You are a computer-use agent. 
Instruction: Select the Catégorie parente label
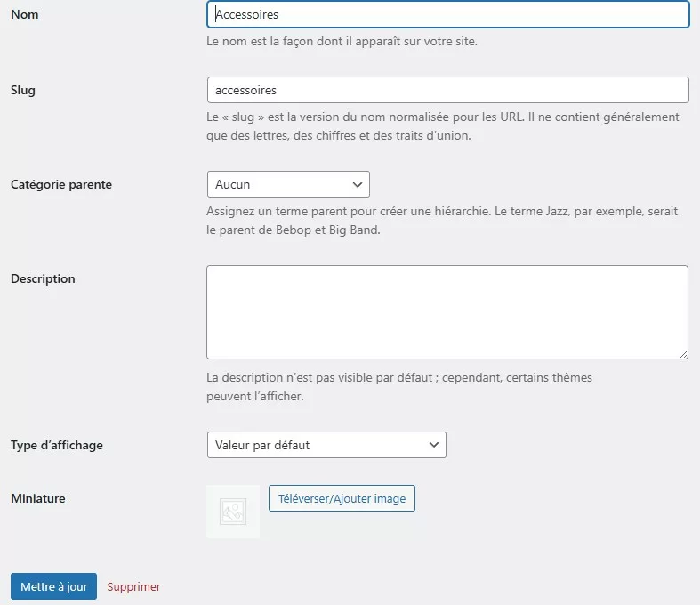coord(61,184)
